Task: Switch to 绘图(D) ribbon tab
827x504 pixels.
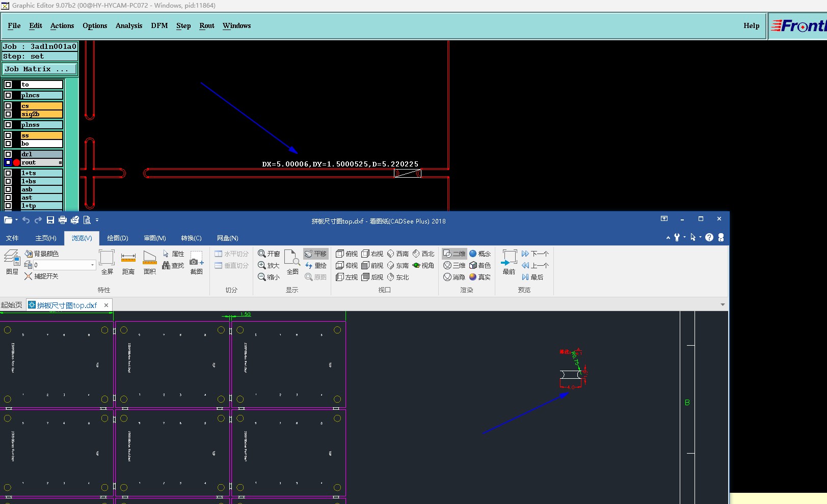Action: click(x=118, y=238)
